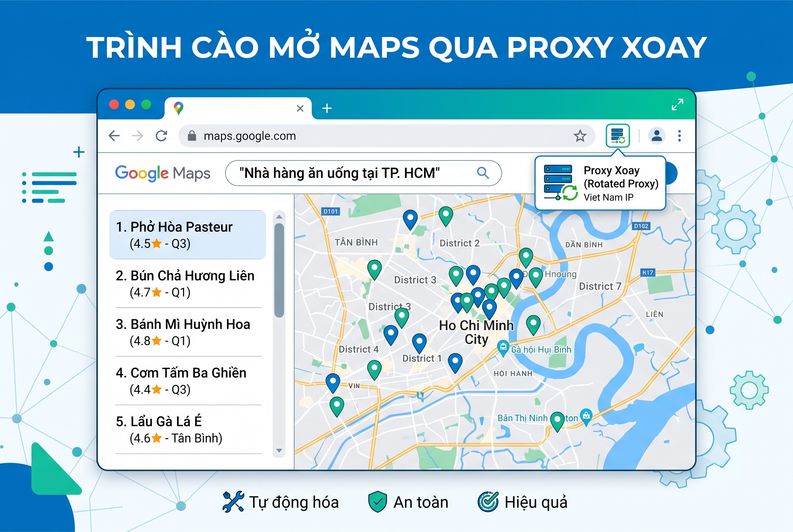The width and height of the screenshot is (793, 532).
Task: Click the Gà hội Hụi Bình station icon
Action: [x=503, y=348]
